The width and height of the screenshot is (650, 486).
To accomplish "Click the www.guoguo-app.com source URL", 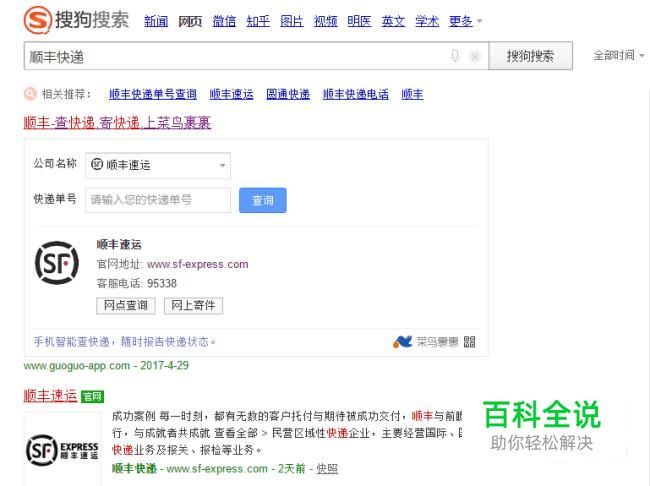I will (77, 366).
